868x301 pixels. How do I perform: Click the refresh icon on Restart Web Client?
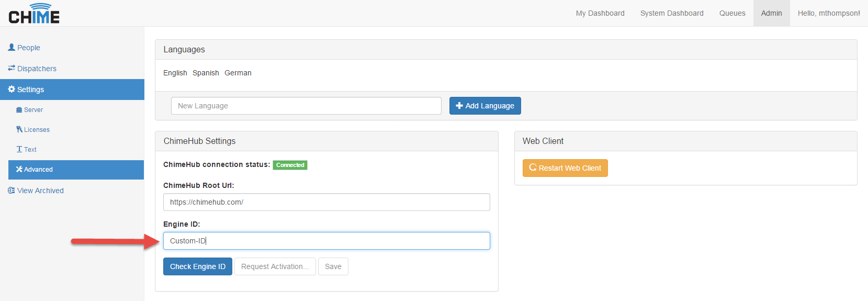tap(533, 168)
